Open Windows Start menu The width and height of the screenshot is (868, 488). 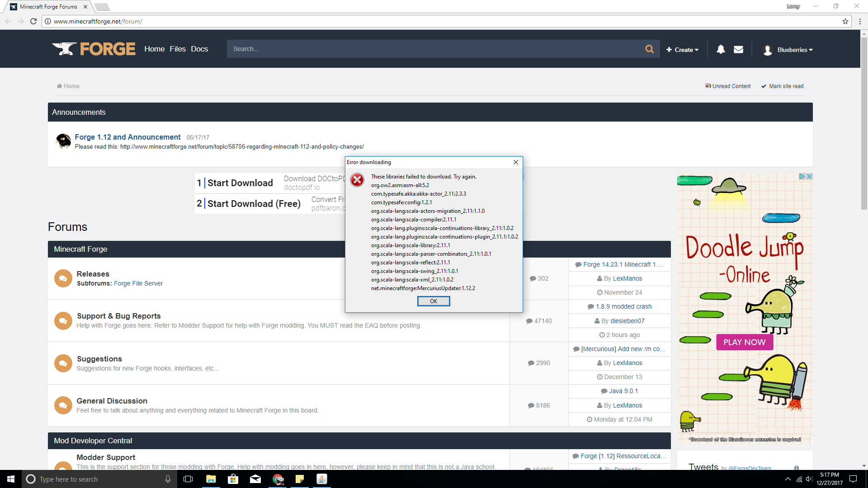tap(11, 479)
